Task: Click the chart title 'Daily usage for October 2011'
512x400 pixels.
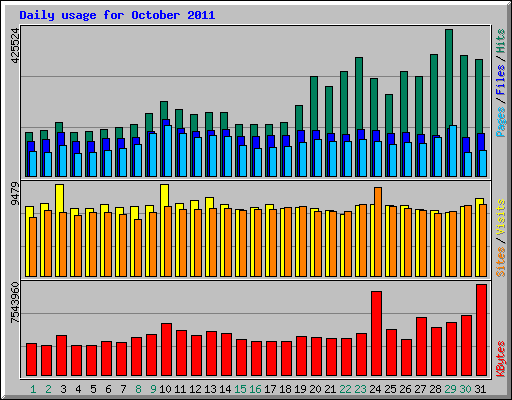Action: coord(117,15)
